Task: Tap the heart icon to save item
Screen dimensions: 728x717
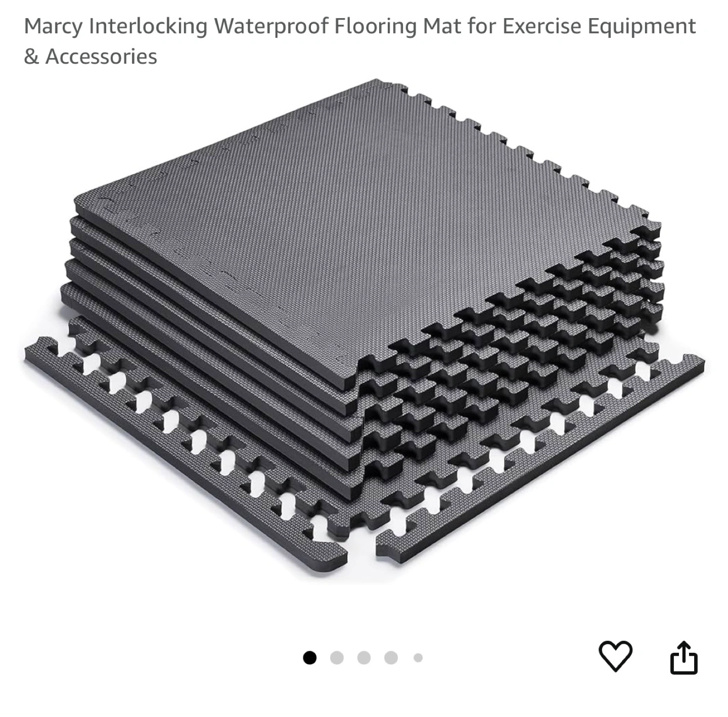Action: (x=615, y=656)
